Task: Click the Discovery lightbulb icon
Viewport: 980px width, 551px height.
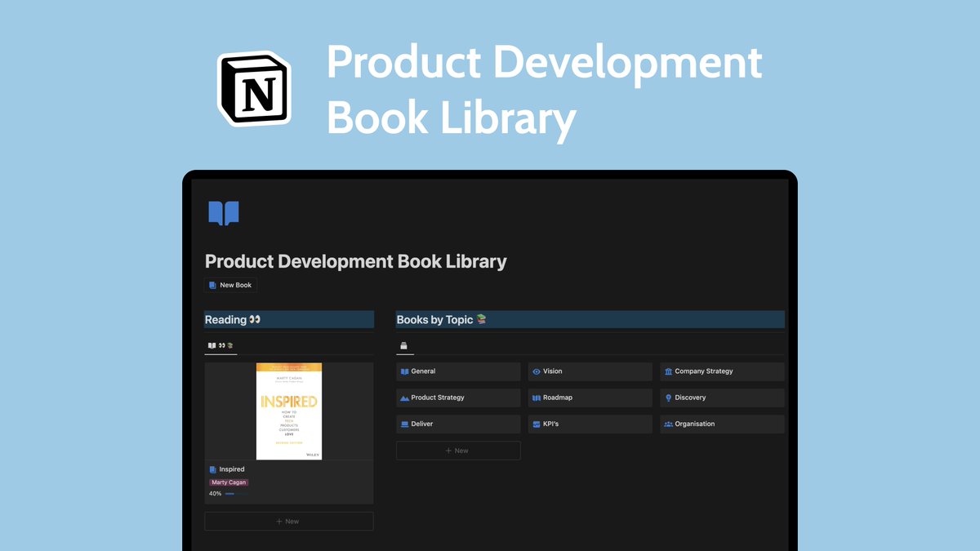Action: point(669,398)
